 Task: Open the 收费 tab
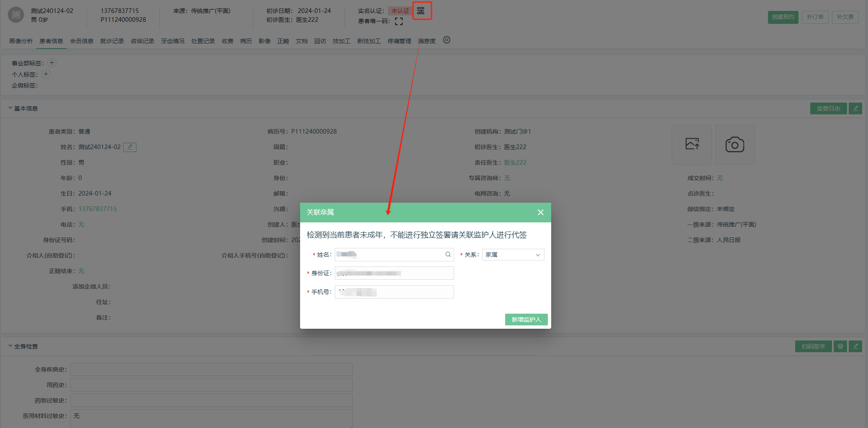coord(227,41)
